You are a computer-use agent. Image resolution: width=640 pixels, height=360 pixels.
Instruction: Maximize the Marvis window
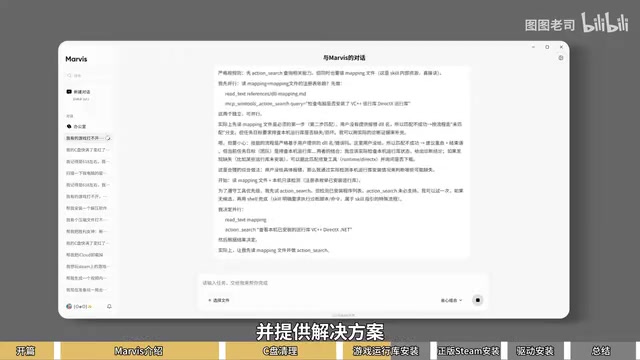[547, 47]
